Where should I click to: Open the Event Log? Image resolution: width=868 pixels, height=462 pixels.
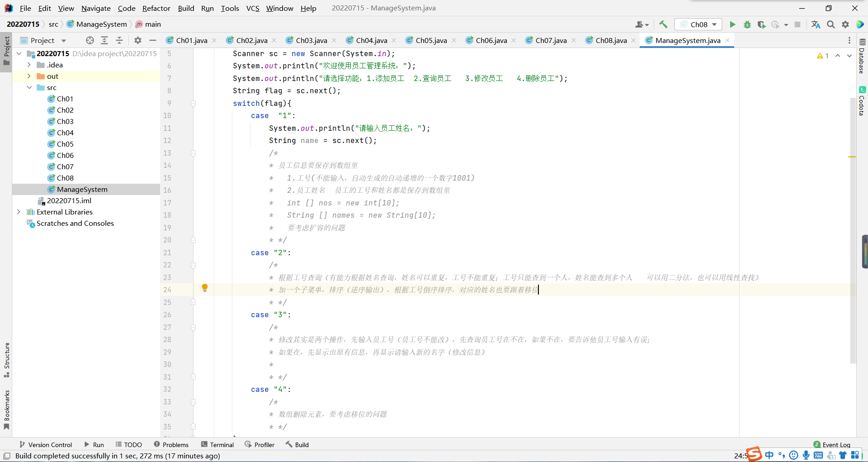[832, 445]
